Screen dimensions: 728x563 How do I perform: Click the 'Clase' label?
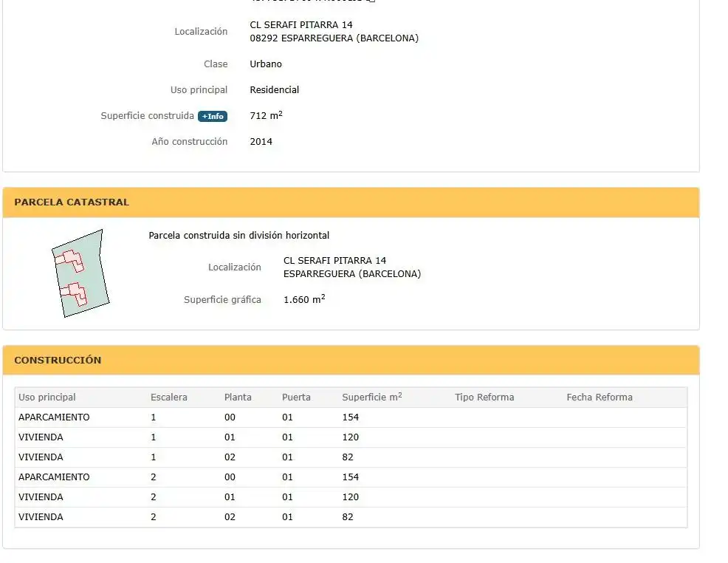point(216,64)
